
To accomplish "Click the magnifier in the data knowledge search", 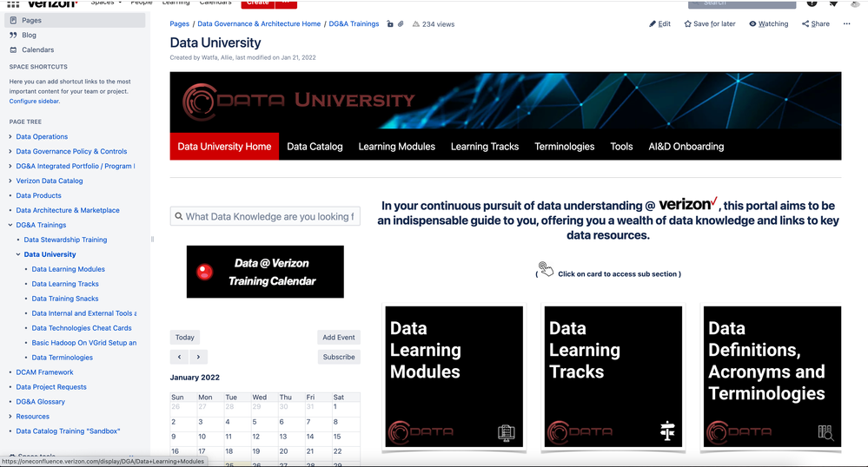I will pyautogui.click(x=179, y=216).
